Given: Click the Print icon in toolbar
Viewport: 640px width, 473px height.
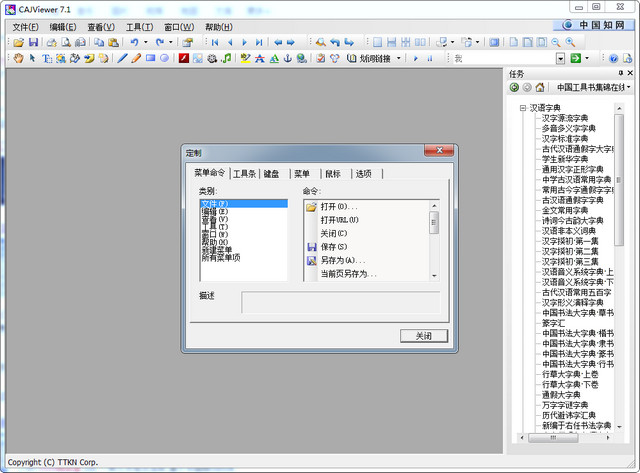Looking at the screenshot, I should coord(51,42).
